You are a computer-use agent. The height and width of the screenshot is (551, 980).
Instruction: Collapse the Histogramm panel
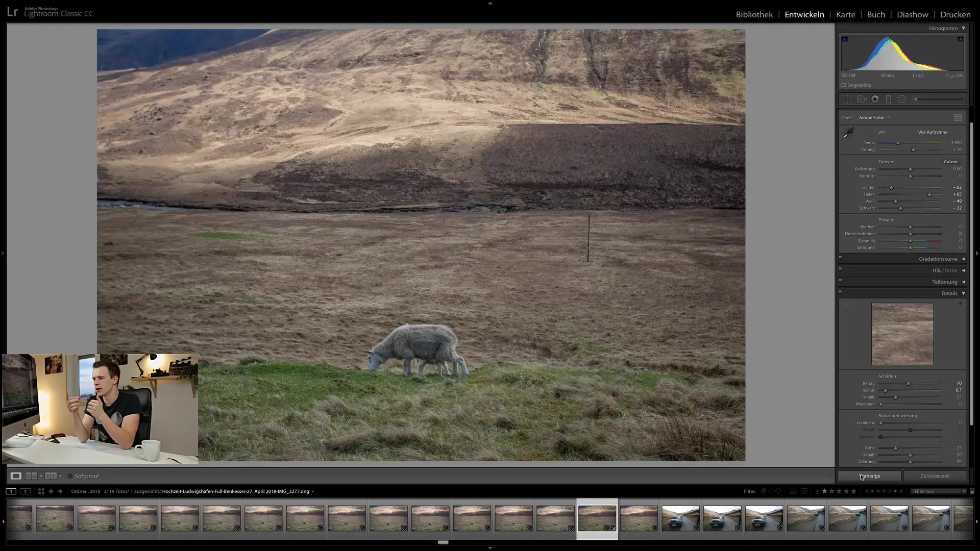tap(964, 28)
